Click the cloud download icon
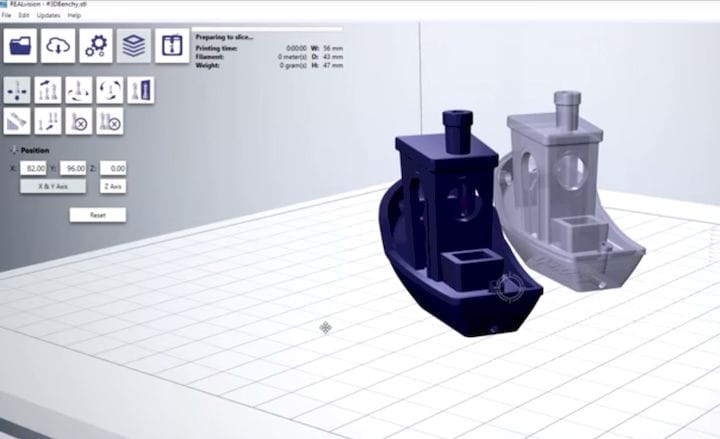 tap(58, 46)
